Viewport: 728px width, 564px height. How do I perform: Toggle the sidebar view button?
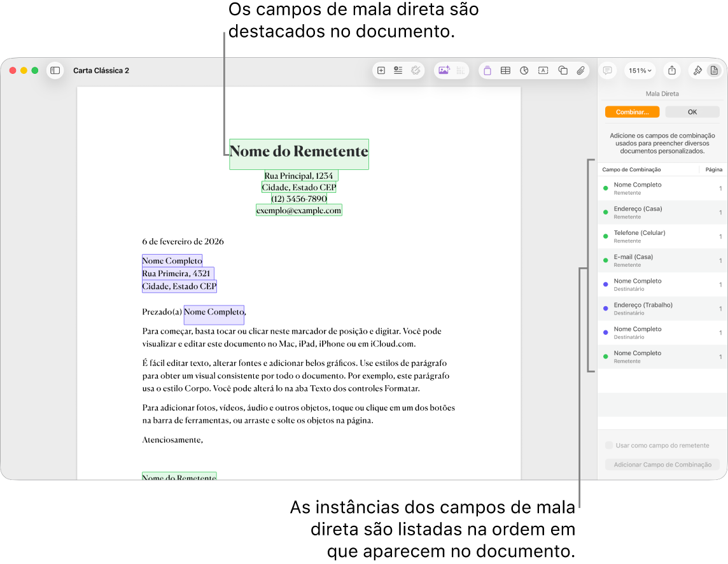click(55, 71)
